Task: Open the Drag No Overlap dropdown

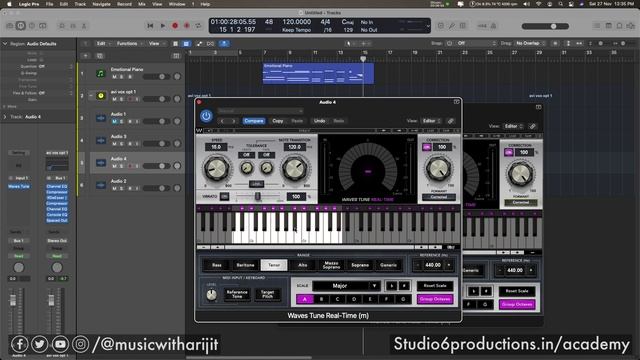Action: (x=531, y=43)
